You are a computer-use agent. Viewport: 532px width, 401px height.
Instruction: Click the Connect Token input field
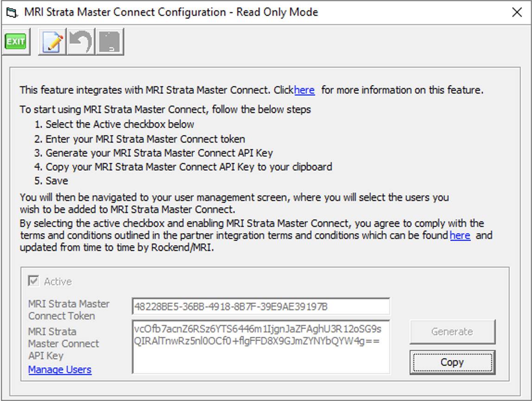coord(260,307)
